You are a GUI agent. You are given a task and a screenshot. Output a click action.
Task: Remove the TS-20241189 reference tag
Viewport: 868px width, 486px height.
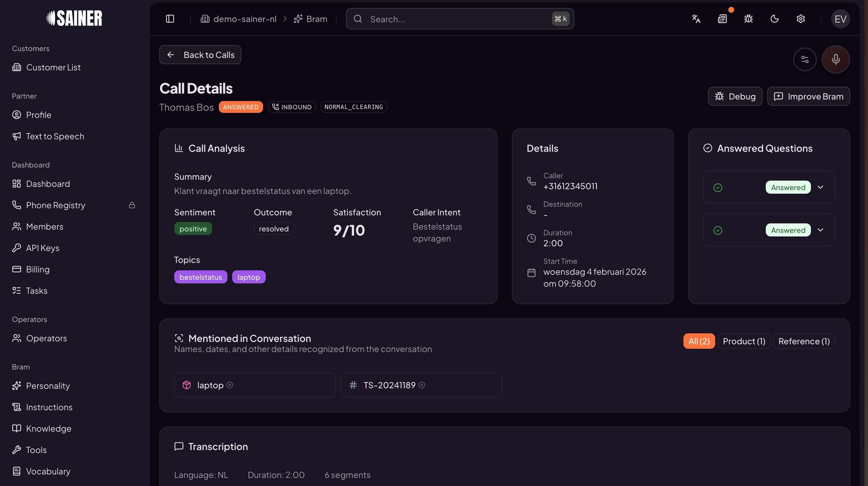pyautogui.click(x=422, y=385)
